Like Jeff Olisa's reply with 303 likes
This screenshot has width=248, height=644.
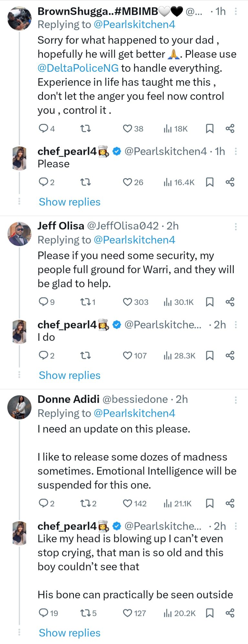[128, 302]
